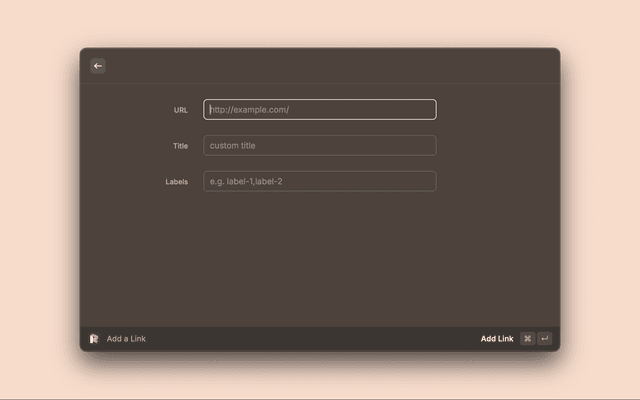Image resolution: width=640 pixels, height=400 pixels.
Task: Click the URL field label
Action: point(180,110)
